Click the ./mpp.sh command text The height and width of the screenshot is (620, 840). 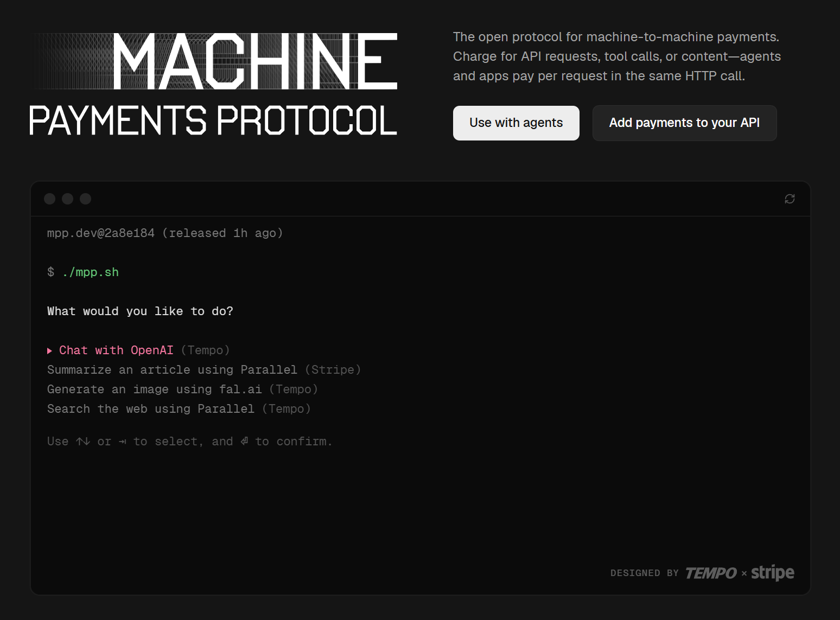(90, 272)
